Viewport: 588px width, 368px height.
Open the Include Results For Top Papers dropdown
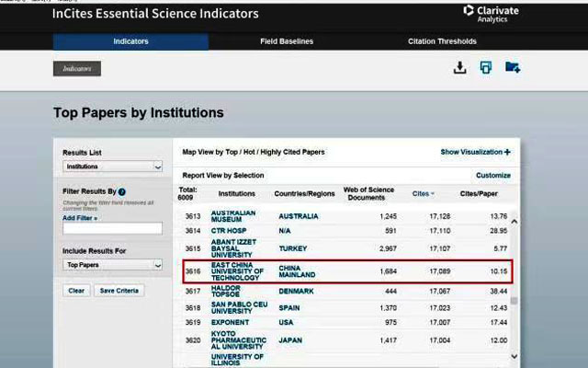pos(112,265)
